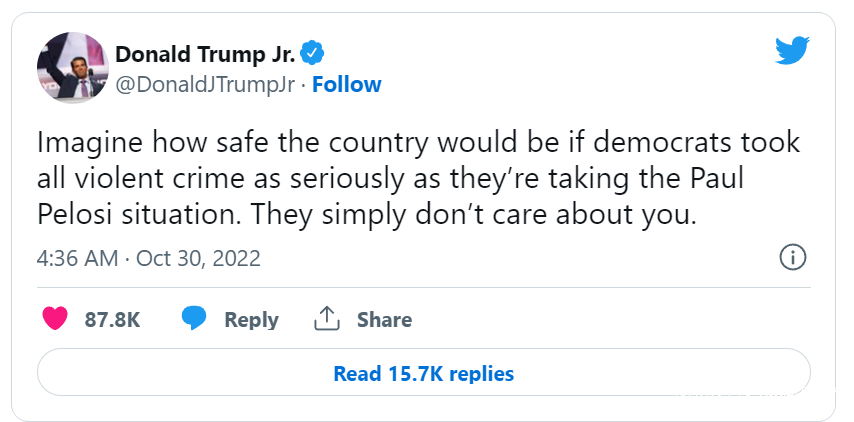Click the @DonaldJTrumpJr handle

point(205,84)
